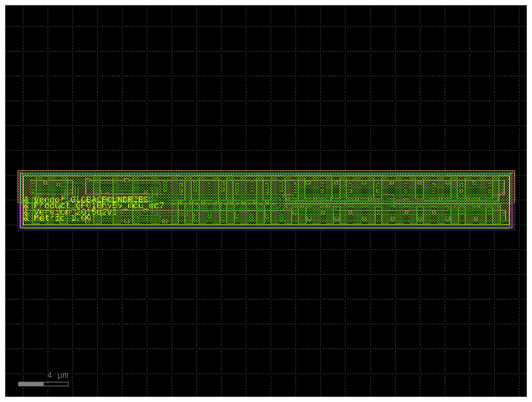Select the 'Product GF018hv5v_mcu_sc7' label

(94, 206)
